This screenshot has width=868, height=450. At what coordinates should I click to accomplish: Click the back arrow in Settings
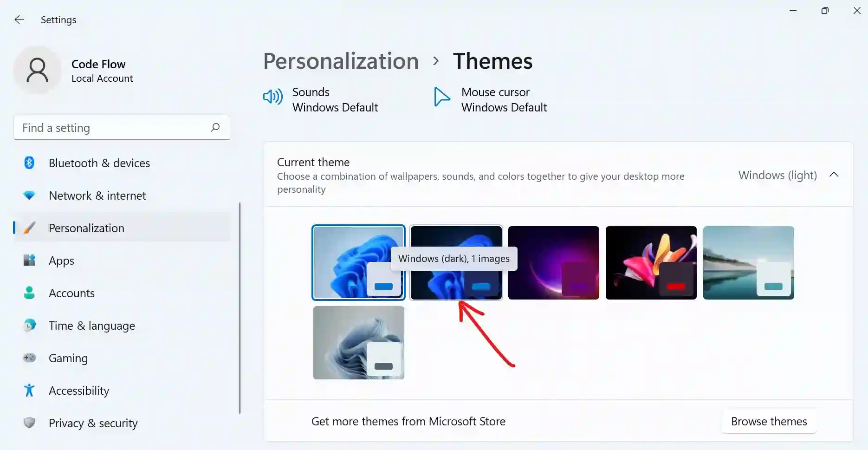pyautogui.click(x=19, y=20)
